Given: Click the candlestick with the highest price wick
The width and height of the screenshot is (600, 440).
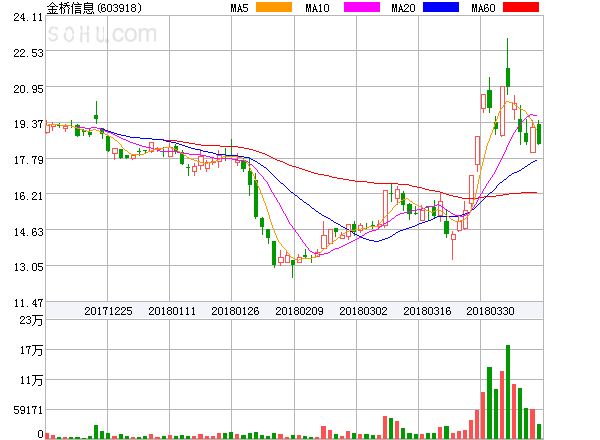Looking at the screenshot, I should [x=508, y=67].
